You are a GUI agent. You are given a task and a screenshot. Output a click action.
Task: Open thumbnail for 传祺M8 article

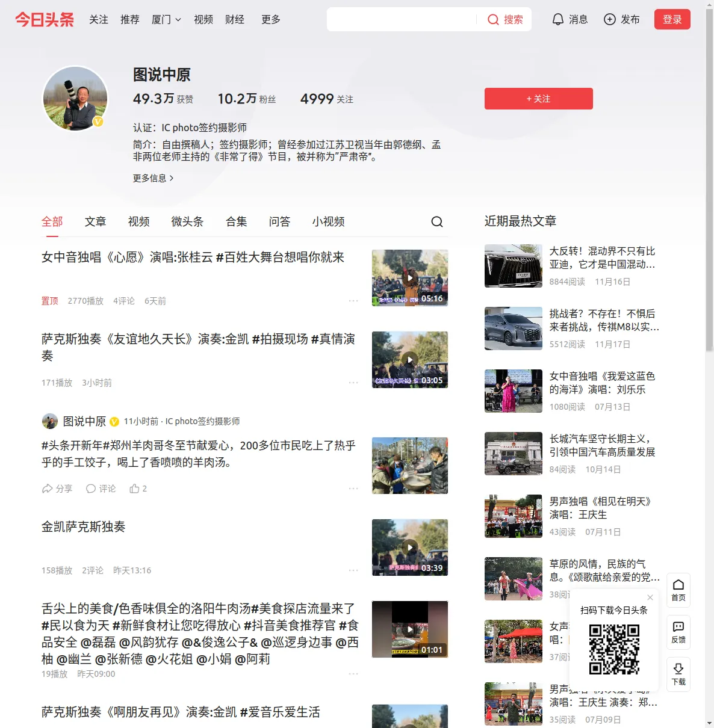[x=514, y=329]
